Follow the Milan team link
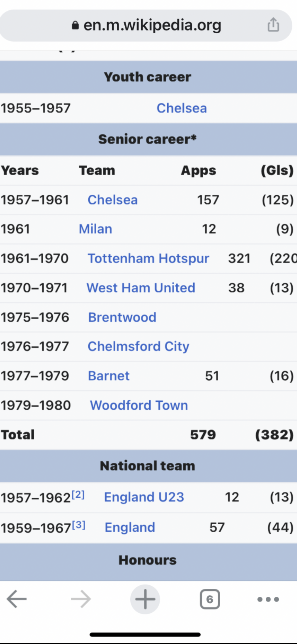297x644 pixels. coord(95,229)
